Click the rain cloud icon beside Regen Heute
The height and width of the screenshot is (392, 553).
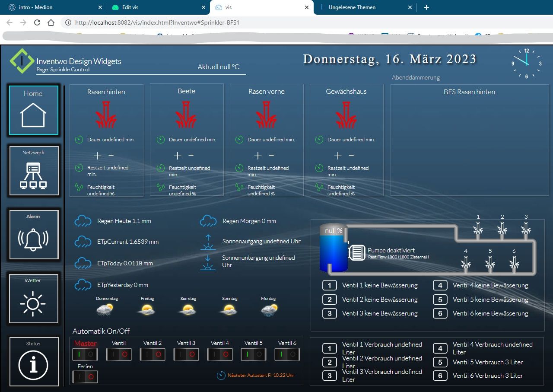coord(83,221)
